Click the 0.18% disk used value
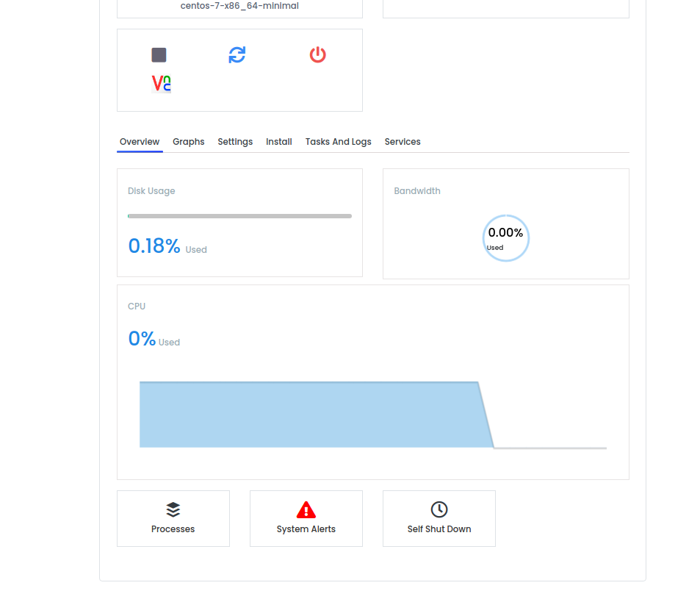The image size is (700, 591). (154, 246)
